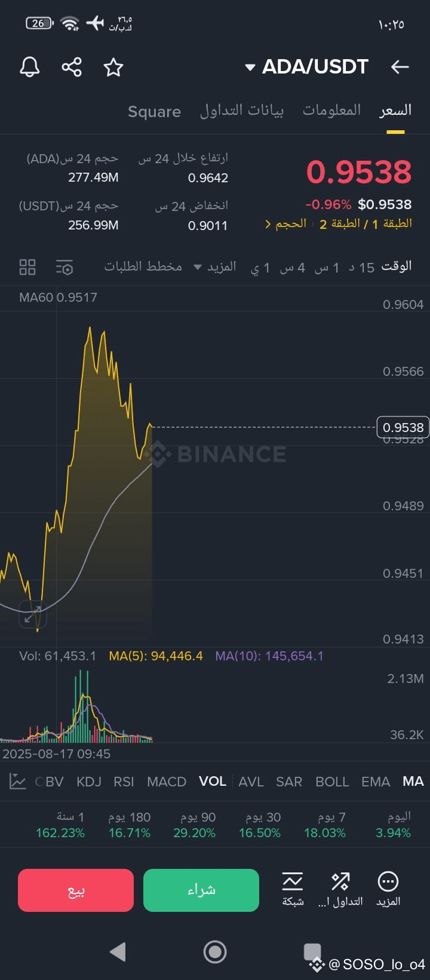430x980 pixels.
Task: Switch to the Square tab
Action: (x=154, y=112)
